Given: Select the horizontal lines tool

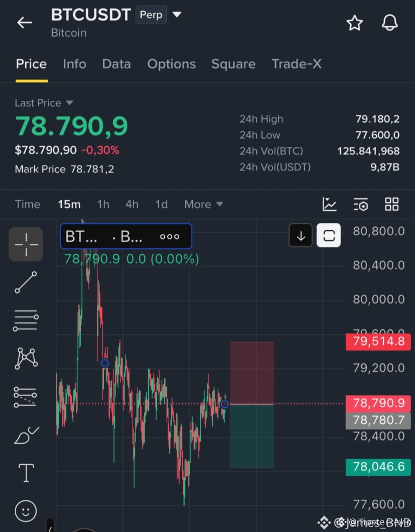Looking at the screenshot, I should tap(26, 320).
